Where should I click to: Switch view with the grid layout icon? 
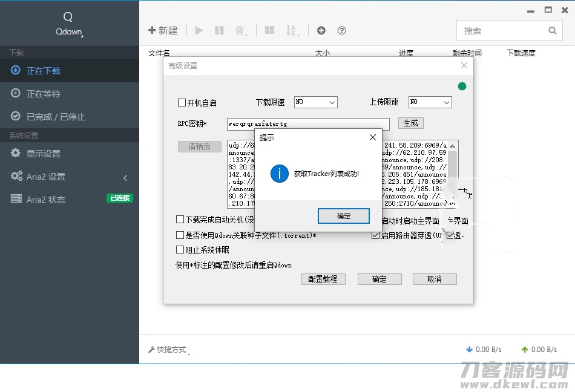pyautogui.click(x=269, y=30)
